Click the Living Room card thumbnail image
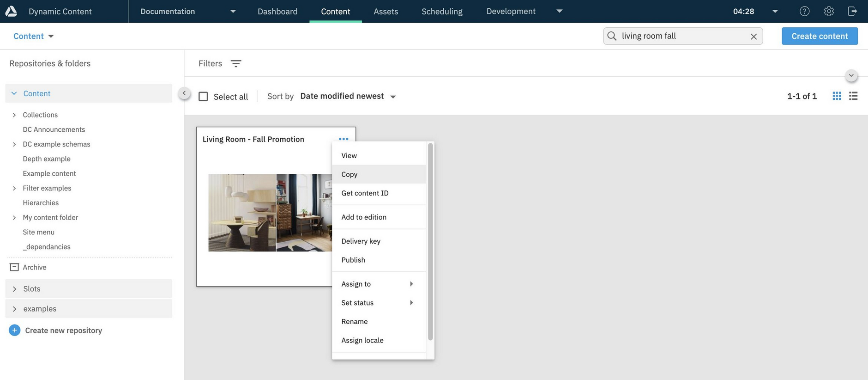 pos(270,213)
